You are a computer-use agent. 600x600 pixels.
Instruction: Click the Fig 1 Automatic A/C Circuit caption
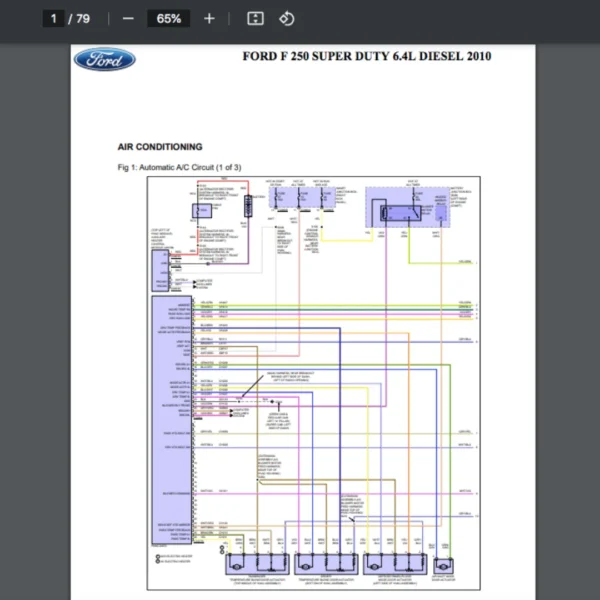[180, 167]
